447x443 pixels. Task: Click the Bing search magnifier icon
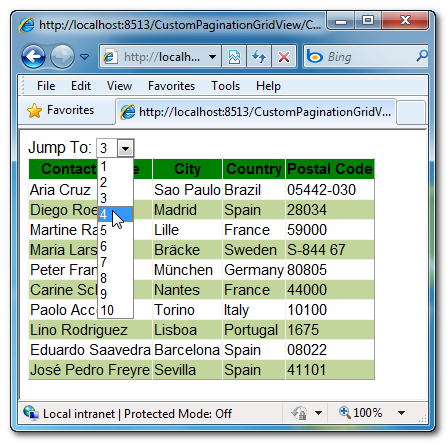click(x=422, y=56)
